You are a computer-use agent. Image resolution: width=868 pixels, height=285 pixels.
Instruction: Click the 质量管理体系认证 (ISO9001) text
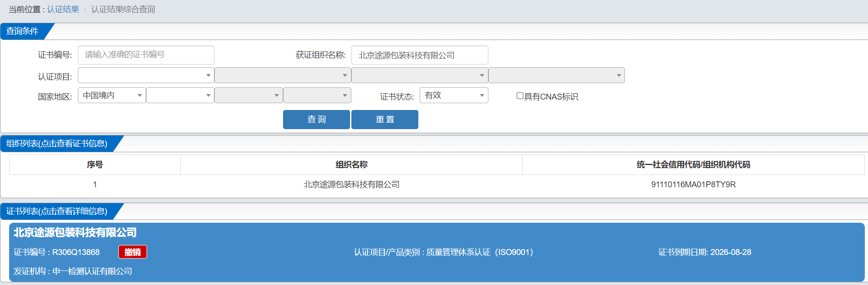[480, 252]
